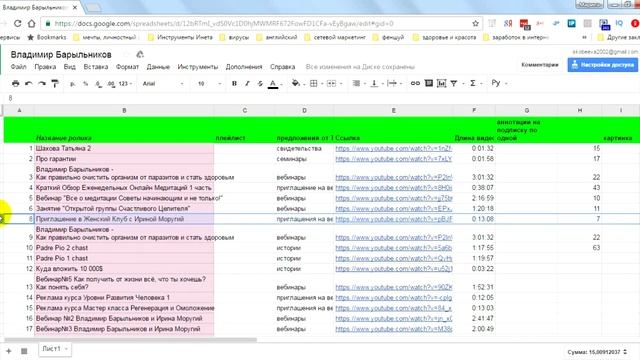Click the Print icon in the toolbar
This screenshot has width=640, height=360.
coord(16,83)
